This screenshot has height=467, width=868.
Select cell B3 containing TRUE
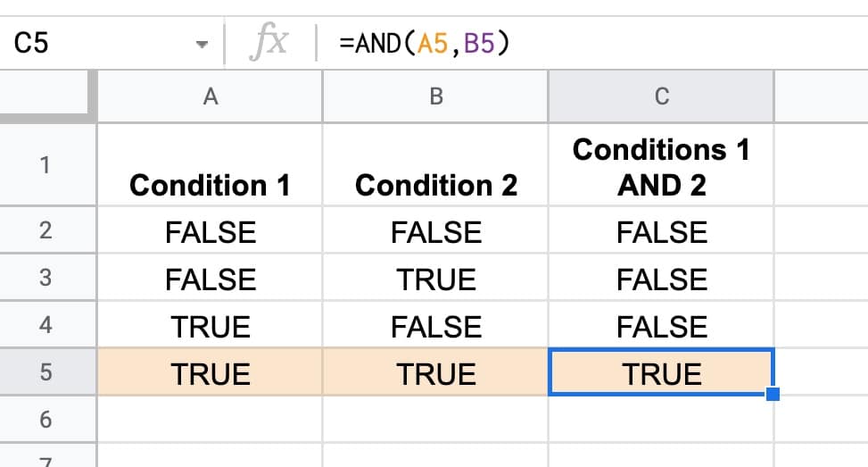click(x=435, y=278)
